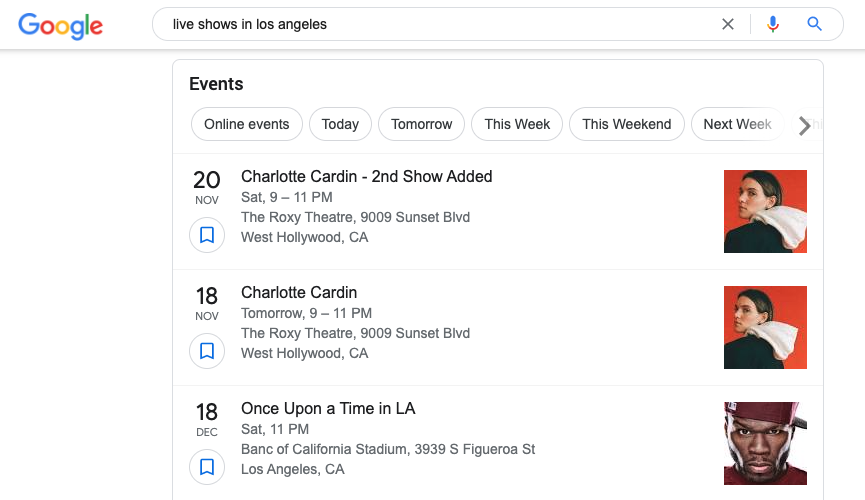The image size is (865, 500).
Task: Open the Once Upon a Time in LA photo
Action: point(765,443)
